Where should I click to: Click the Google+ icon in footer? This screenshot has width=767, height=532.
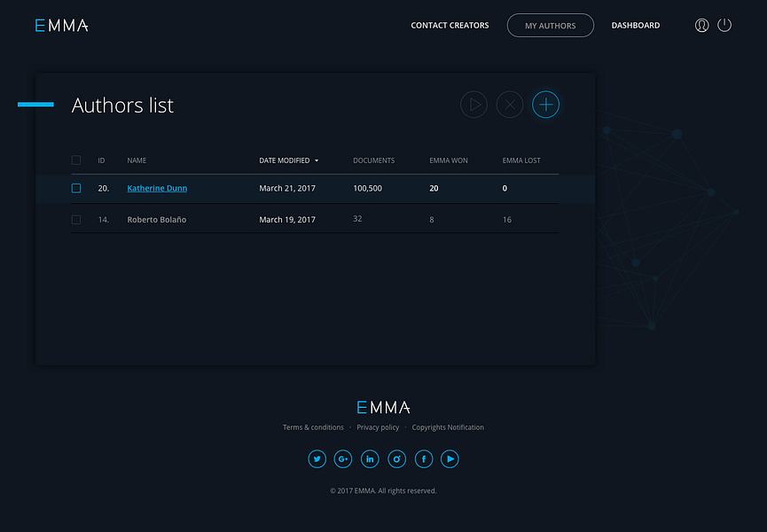(343, 458)
